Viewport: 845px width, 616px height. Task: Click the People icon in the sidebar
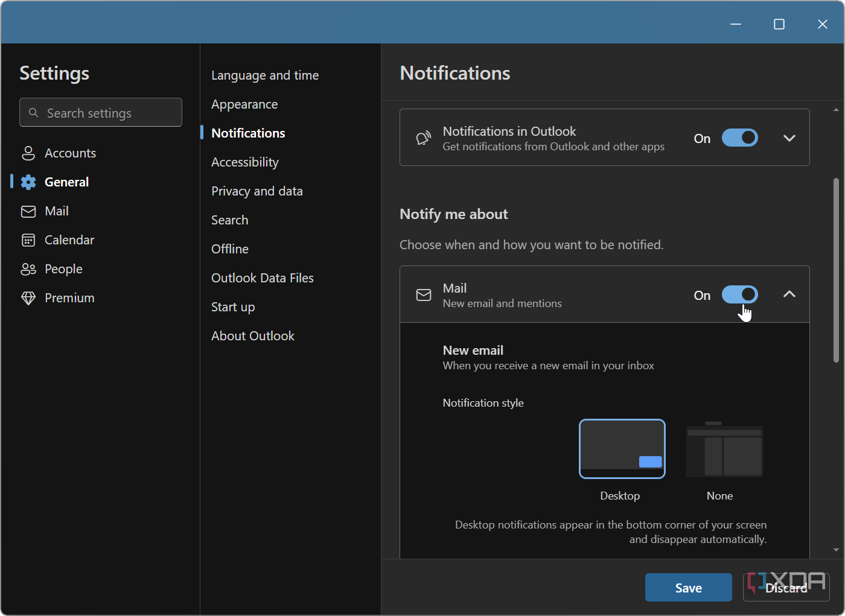click(x=28, y=268)
